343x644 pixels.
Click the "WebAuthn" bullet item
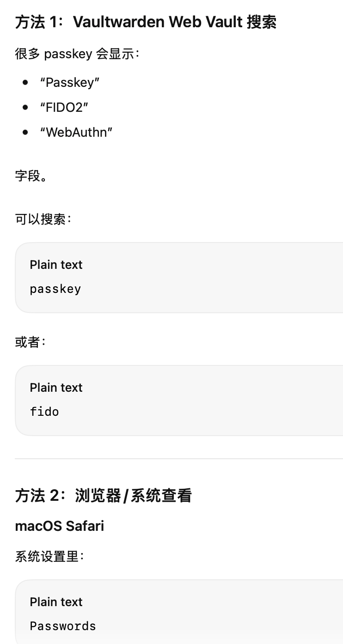tap(76, 133)
